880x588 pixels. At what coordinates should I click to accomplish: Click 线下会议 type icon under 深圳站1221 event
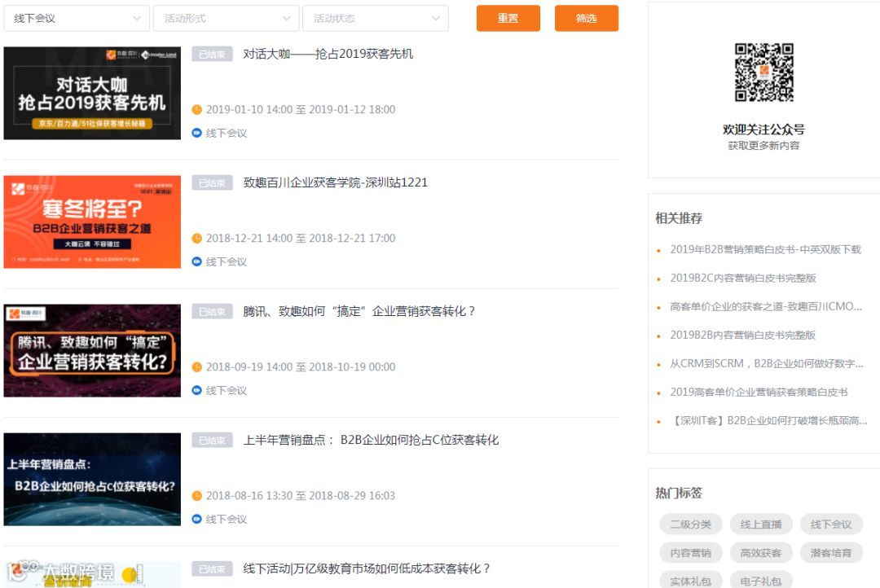(x=196, y=261)
